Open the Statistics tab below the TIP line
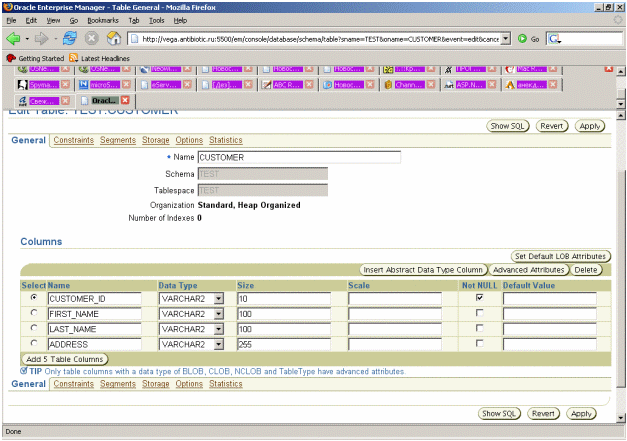Viewport: 627px width, 441px height. point(226,384)
